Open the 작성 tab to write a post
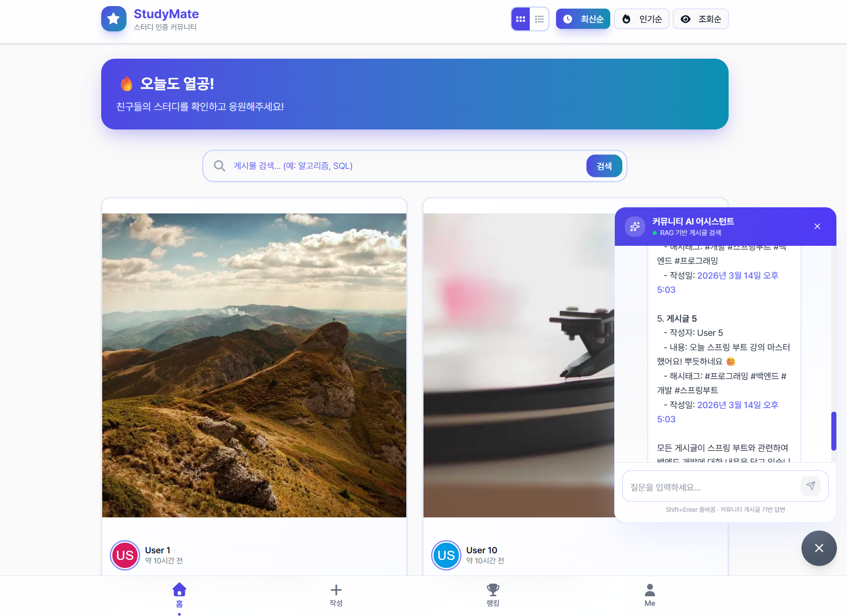This screenshot has width=847, height=616. [336, 595]
